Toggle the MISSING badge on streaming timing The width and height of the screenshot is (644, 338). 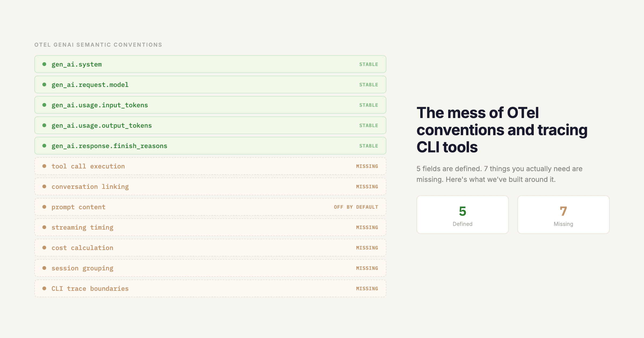point(367,227)
